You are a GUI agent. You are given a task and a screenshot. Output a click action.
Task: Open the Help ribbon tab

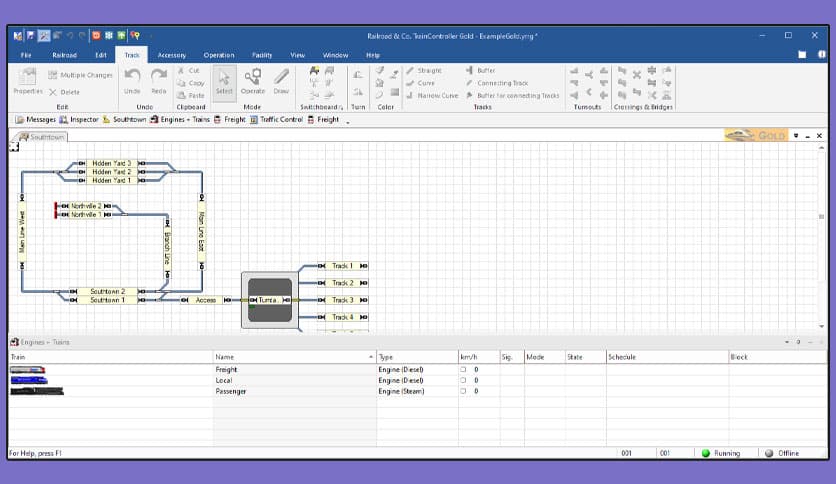point(373,55)
